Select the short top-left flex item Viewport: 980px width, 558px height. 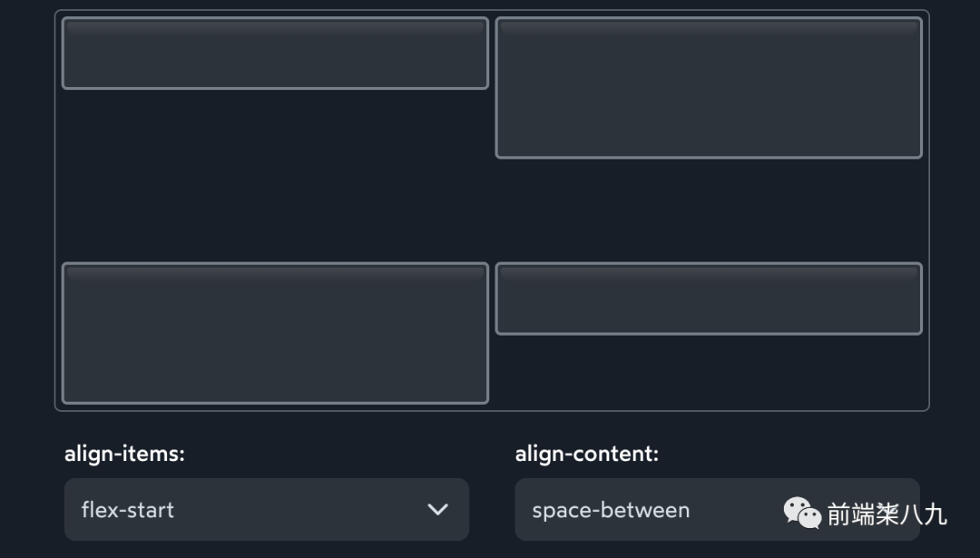275,53
